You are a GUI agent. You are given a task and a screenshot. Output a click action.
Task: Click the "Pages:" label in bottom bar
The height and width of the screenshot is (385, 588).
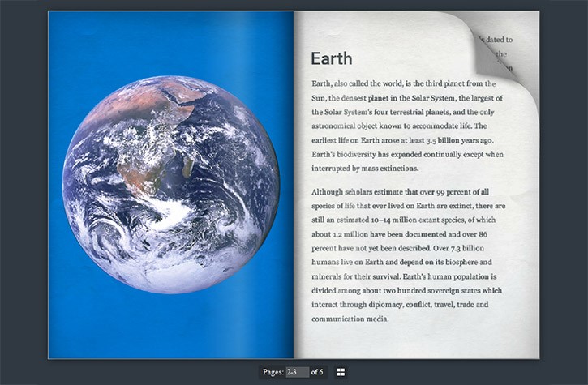(x=273, y=372)
